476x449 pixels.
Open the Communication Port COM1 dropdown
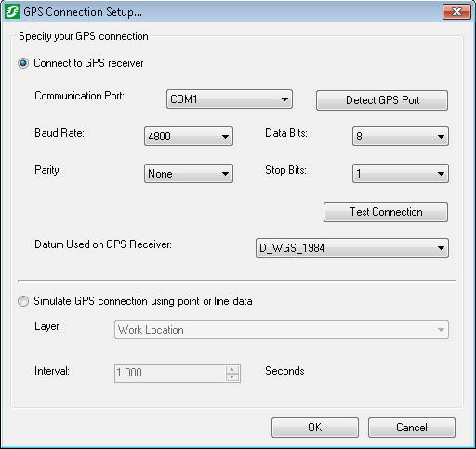point(230,99)
